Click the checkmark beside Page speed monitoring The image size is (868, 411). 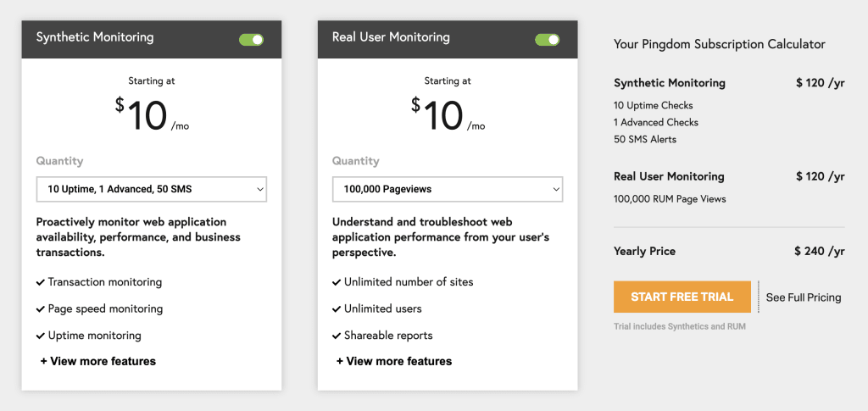click(x=41, y=309)
